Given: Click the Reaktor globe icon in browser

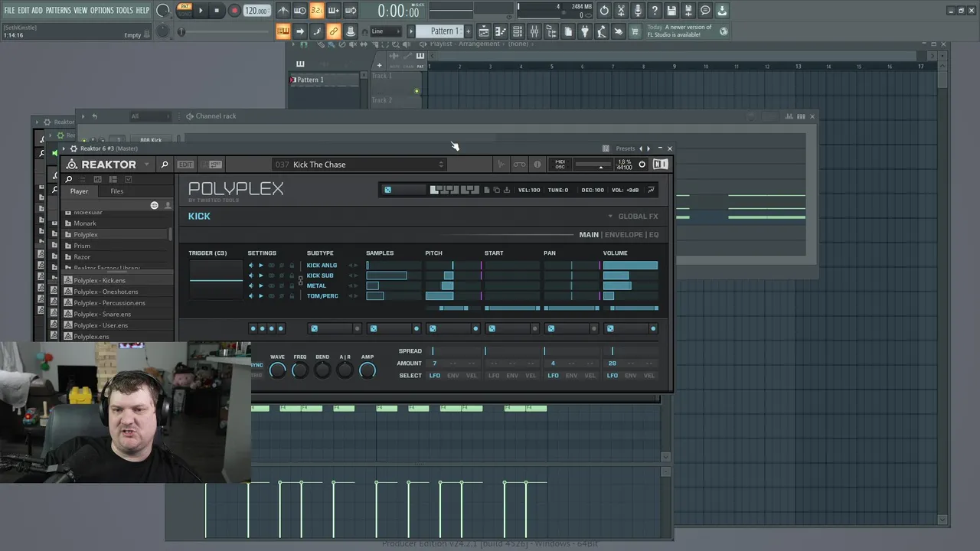Looking at the screenshot, I should [x=154, y=205].
